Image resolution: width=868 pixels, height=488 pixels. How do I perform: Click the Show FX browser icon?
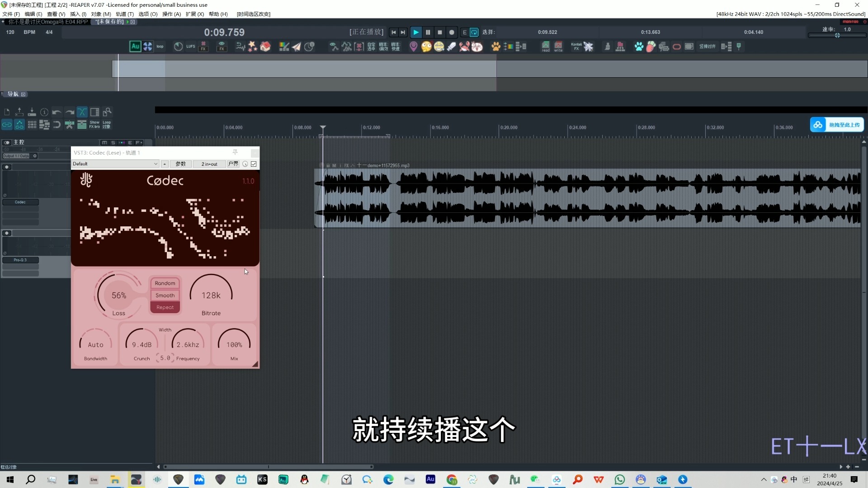pyautogui.click(x=94, y=124)
